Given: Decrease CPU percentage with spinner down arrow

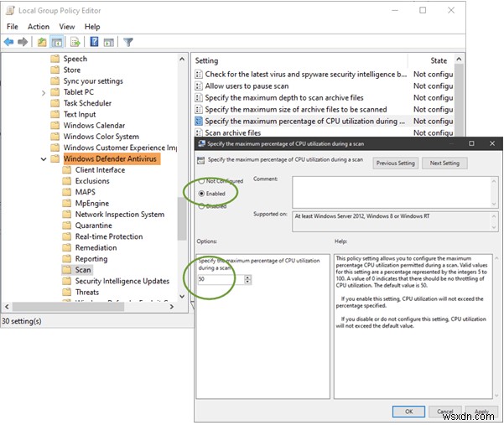Looking at the screenshot, I should coord(247,282).
